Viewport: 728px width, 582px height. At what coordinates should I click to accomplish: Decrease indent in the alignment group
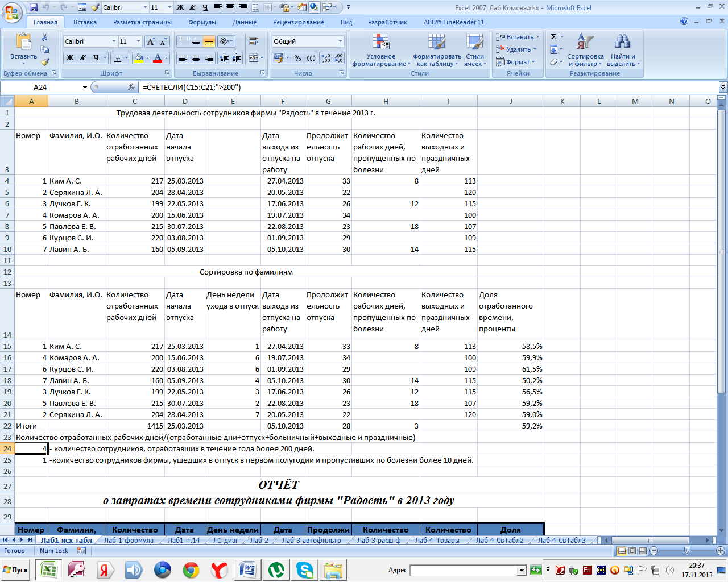[224, 58]
